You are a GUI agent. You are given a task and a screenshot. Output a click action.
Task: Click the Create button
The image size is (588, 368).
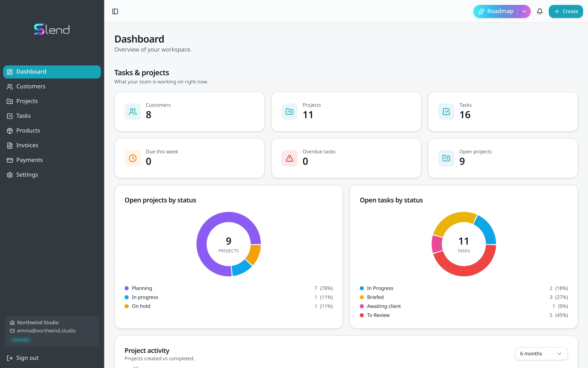tap(566, 11)
